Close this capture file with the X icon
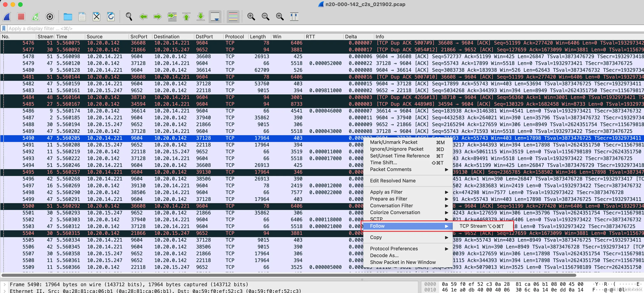The height and width of the screenshot is (293, 644). [x=96, y=17]
